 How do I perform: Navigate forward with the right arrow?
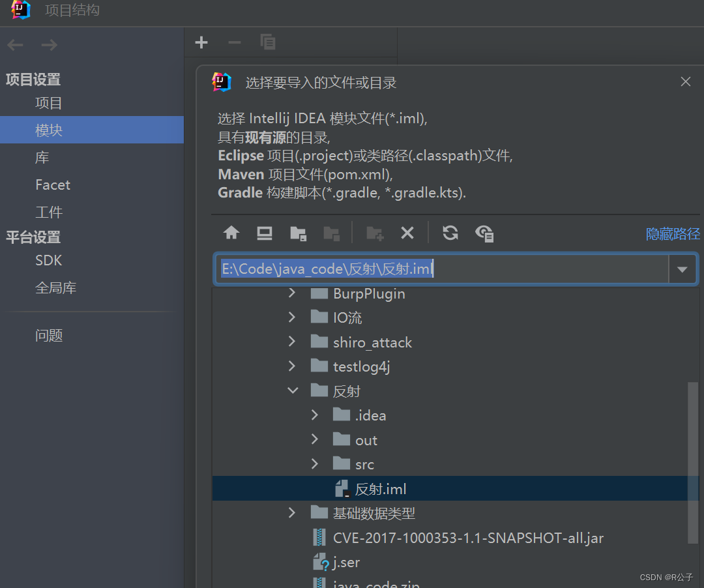tap(49, 45)
